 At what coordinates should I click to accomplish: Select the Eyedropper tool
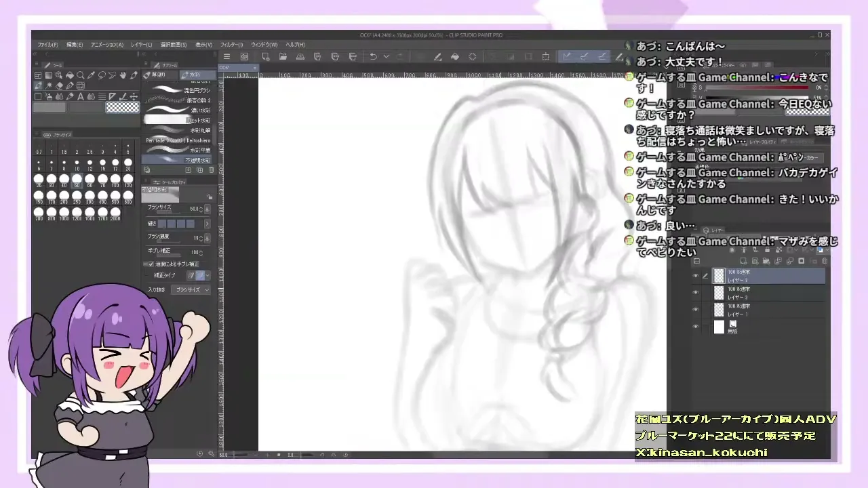click(x=91, y=75)
